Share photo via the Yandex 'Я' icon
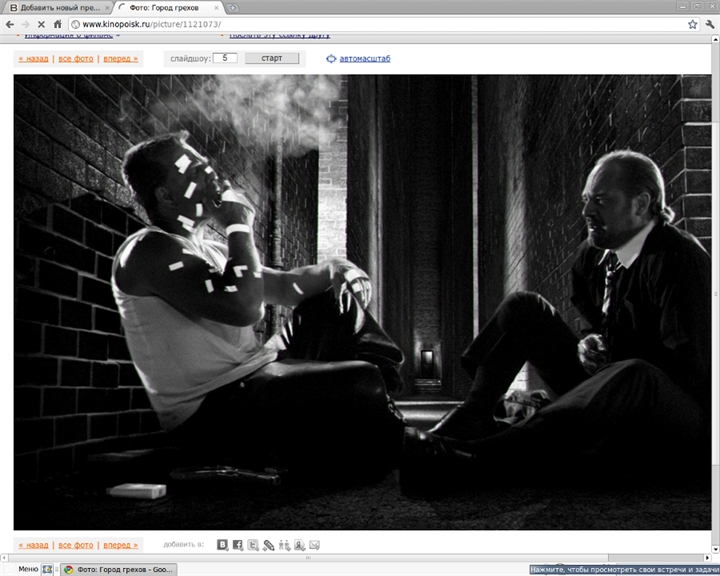The height and width of the screenshot is (576, 720). point(299,545)
